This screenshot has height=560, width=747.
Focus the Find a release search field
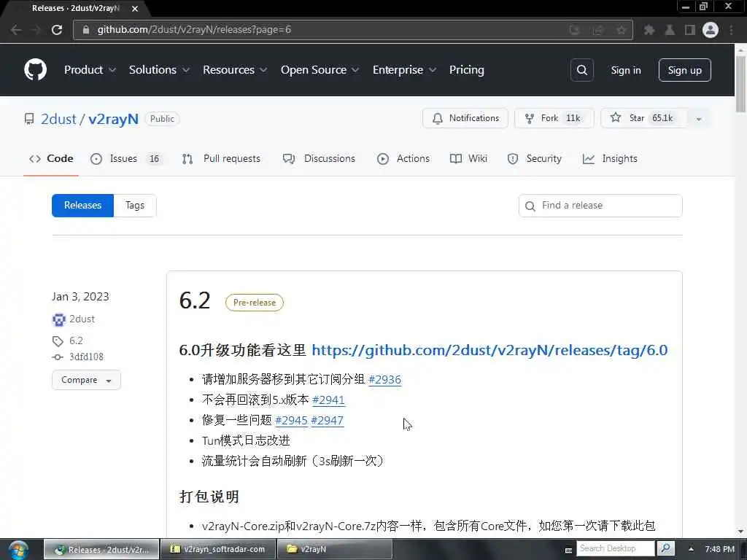pyautogui.click(x=600, y=206)
